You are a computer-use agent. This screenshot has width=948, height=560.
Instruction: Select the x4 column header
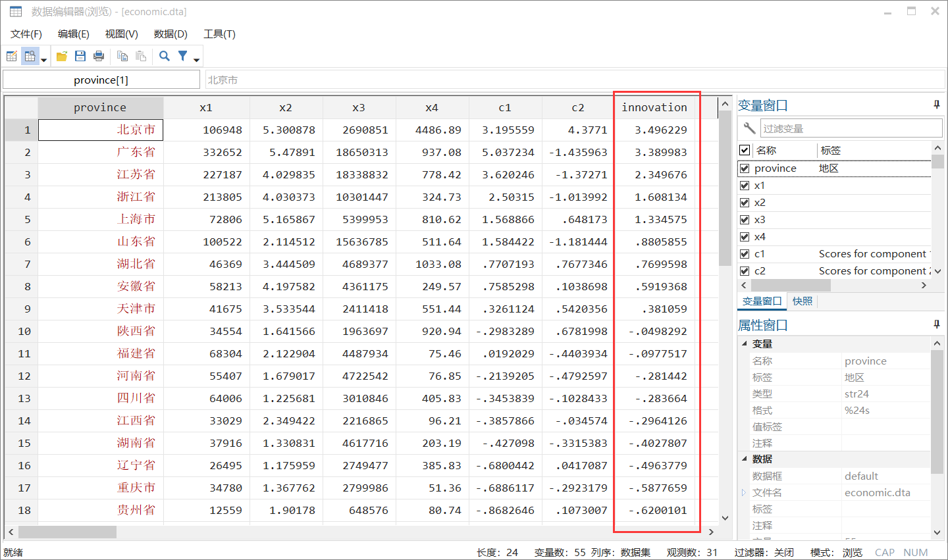click(x=432, y=107)
